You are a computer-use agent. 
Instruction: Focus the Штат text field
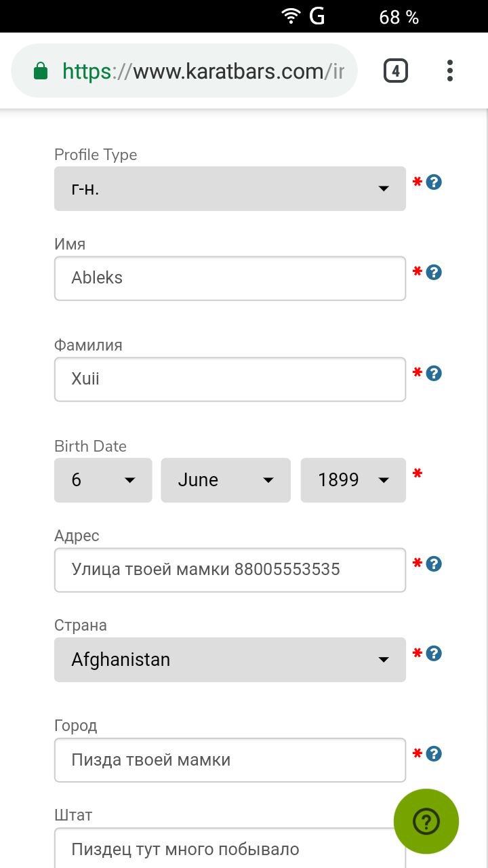[230, 848]
